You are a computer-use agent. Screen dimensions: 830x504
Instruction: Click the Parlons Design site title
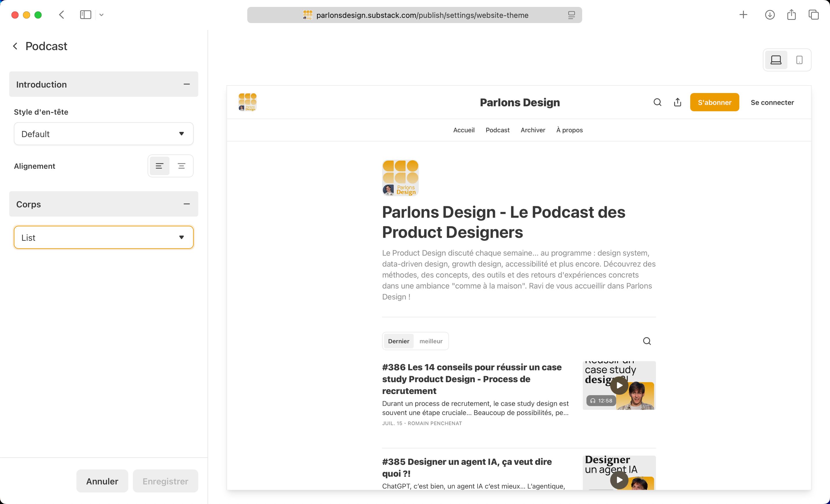click(520, 102)
